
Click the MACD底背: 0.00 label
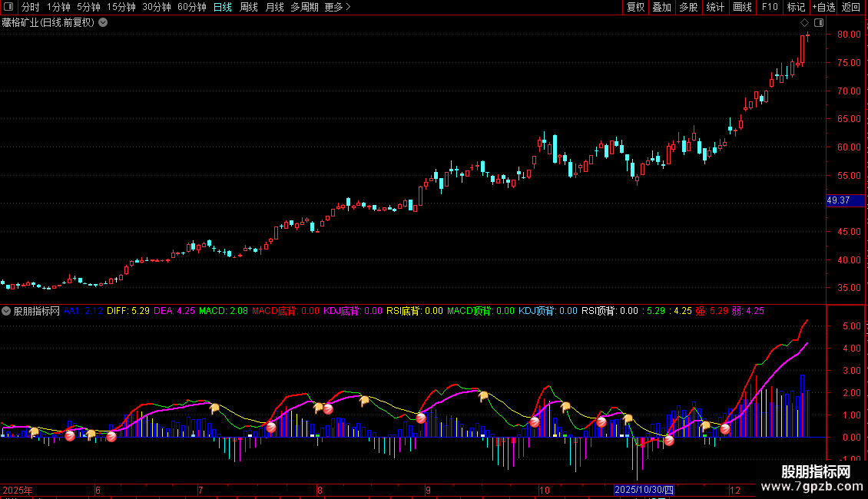pyautogui.click(x=286, y=311)
